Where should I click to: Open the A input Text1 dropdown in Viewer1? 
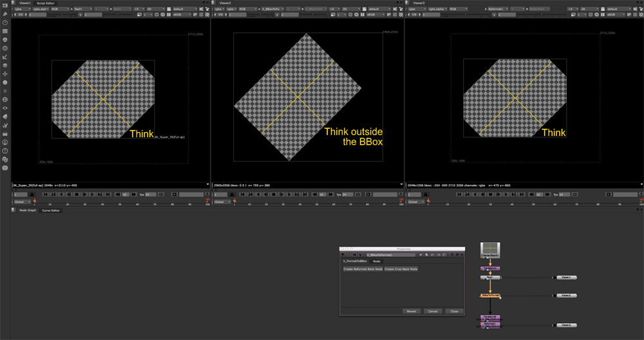point(83,9)
